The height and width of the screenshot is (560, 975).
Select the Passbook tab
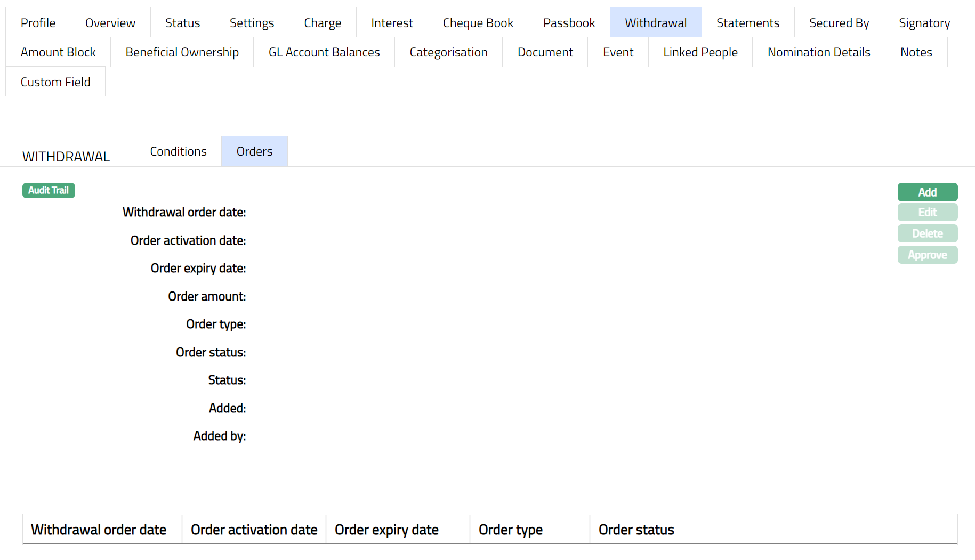coord(569,23)
